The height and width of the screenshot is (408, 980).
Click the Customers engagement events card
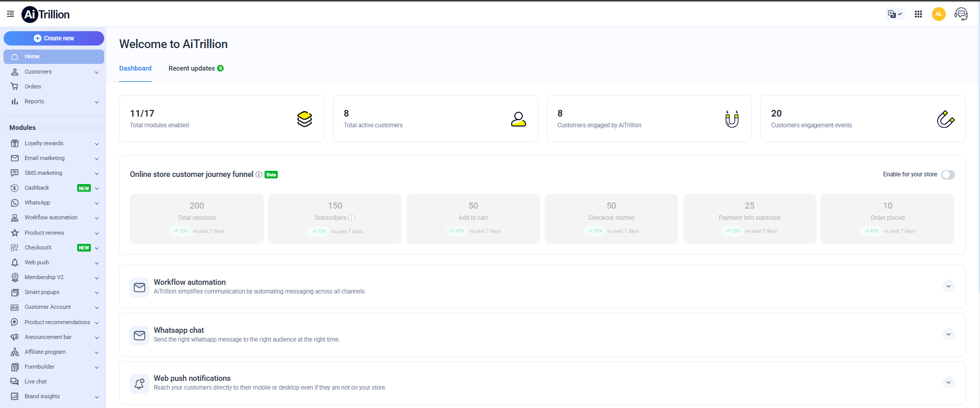(x=863, y=119)
